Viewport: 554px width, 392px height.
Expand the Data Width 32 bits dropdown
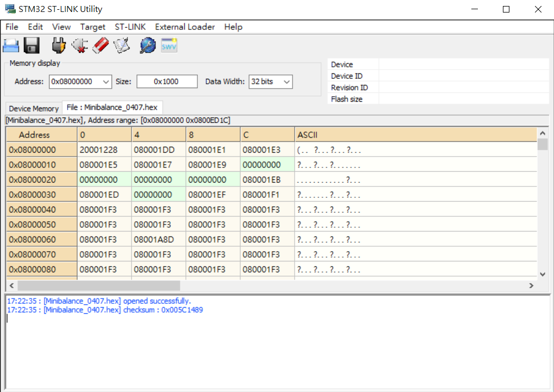click(287, 82)
